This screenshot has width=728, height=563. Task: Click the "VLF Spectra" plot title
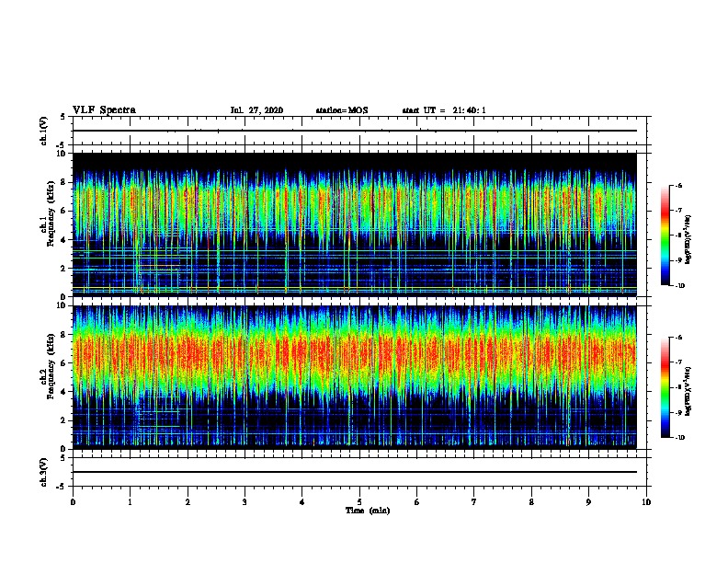tap(104, 110)
